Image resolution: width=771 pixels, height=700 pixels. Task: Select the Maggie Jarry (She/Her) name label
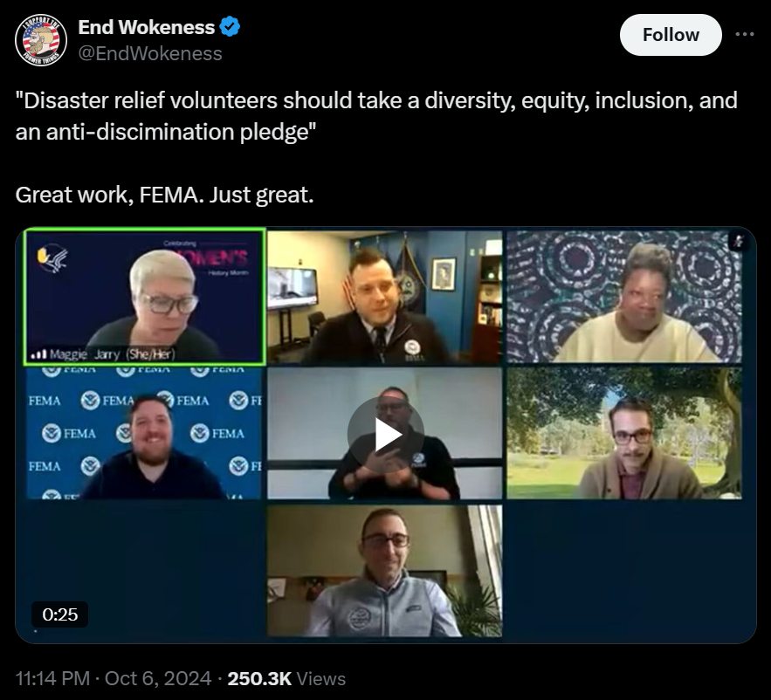[x=112, y=354]
